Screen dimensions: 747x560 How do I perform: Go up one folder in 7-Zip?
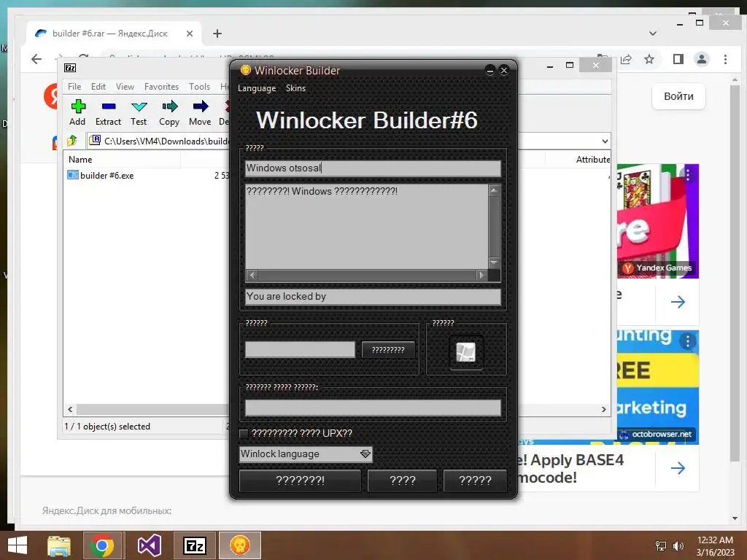pyautogui.click(x=72, y=141)
